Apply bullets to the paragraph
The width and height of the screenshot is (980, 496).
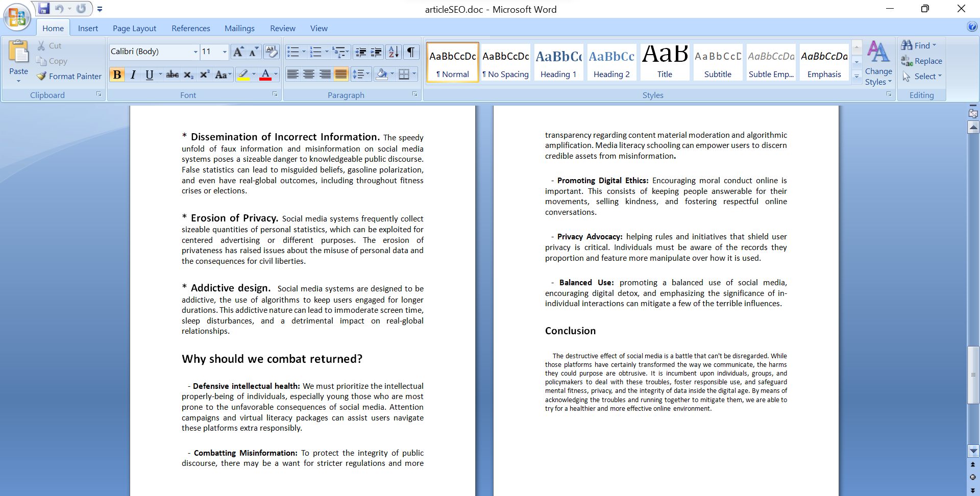[x=293, y=52]
